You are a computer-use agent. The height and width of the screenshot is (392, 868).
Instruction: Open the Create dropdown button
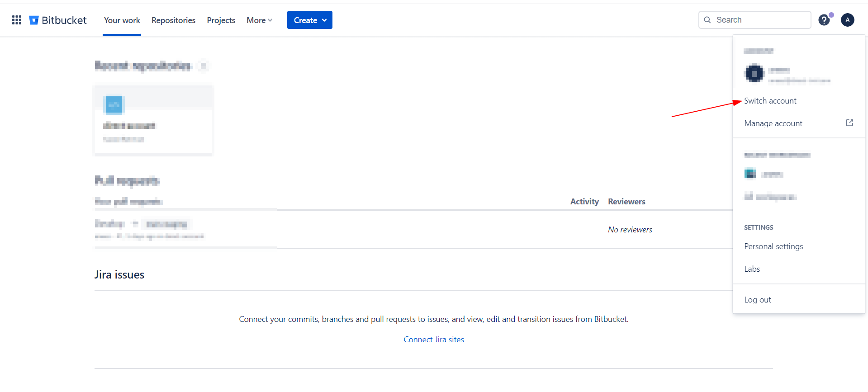click(310, 20)
